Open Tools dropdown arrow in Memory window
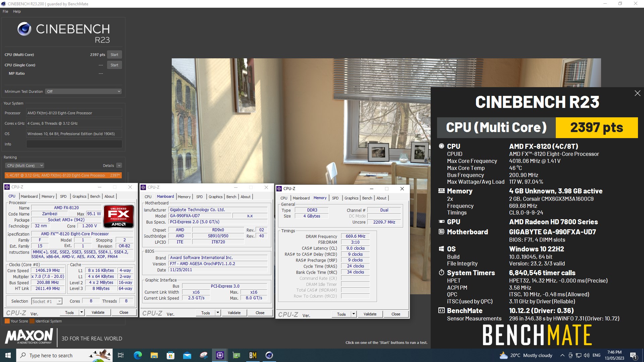644x362 pixels. click(x=354, y=314)
